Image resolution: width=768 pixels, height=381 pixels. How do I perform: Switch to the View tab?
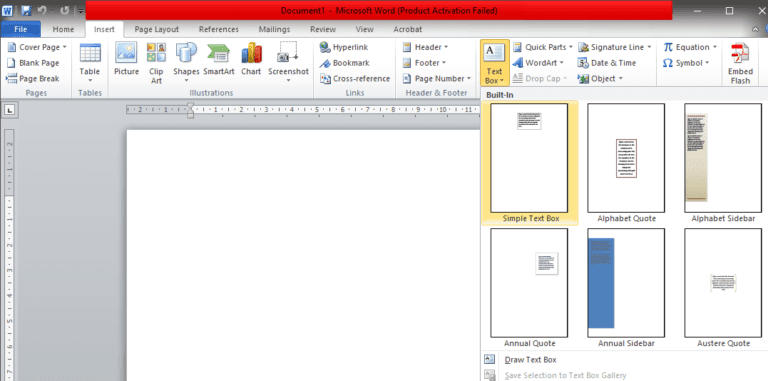coord(364,29)
